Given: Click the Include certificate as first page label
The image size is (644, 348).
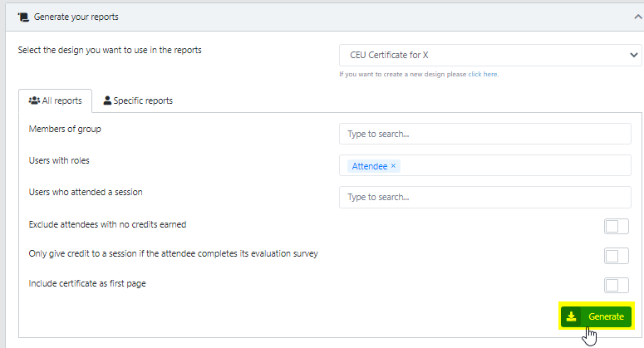Looking at the screenshot, I should coord(87,284).
